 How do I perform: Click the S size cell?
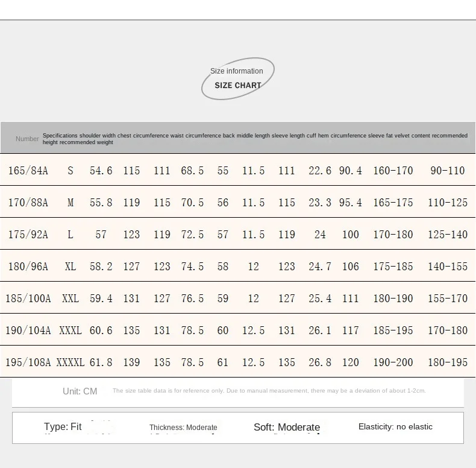(x=70, y=171)
